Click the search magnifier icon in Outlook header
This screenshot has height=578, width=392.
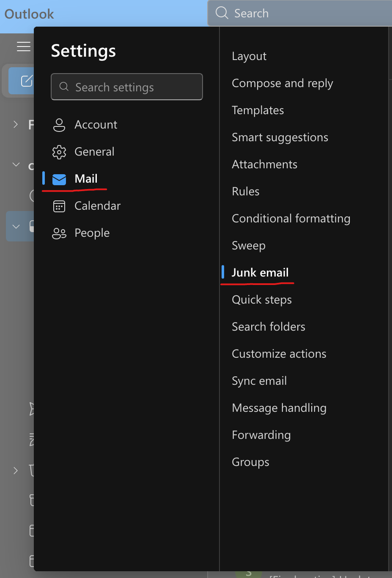pyautogui.click(x=222, y=13)
